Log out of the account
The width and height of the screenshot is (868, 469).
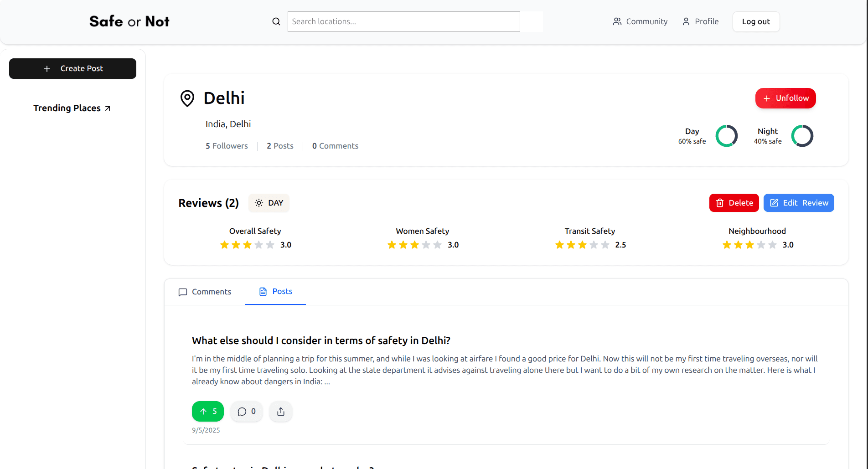click(x=756, y=21)
